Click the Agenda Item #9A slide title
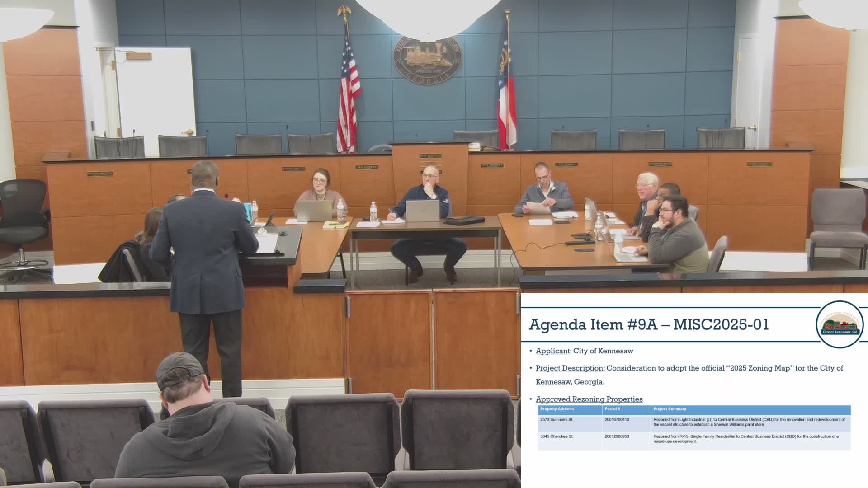Screen dimensions: 868x488 click(648, 325)
